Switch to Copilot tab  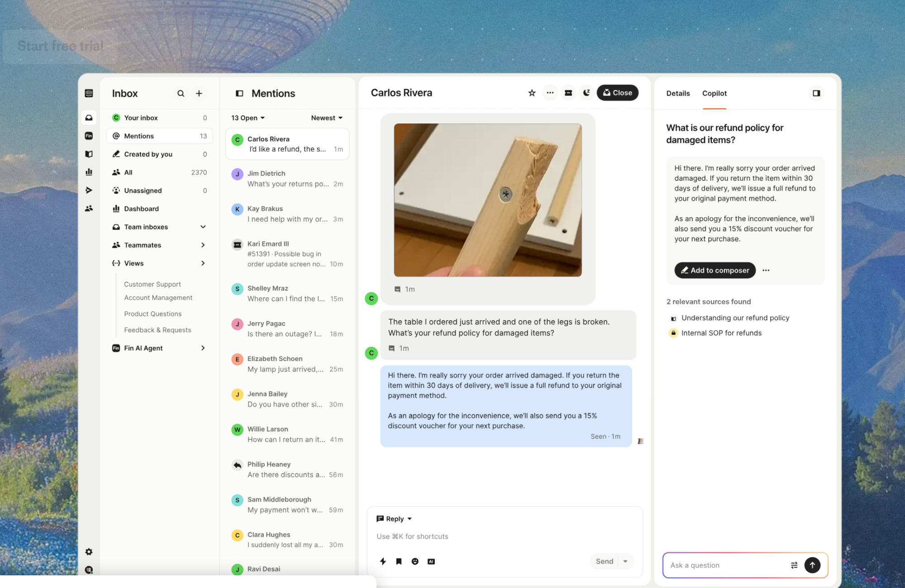click(x=714, y=93)
